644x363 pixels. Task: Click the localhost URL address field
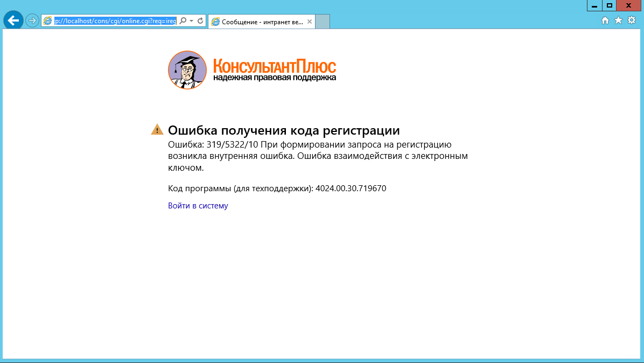click(x=115, y=20)
